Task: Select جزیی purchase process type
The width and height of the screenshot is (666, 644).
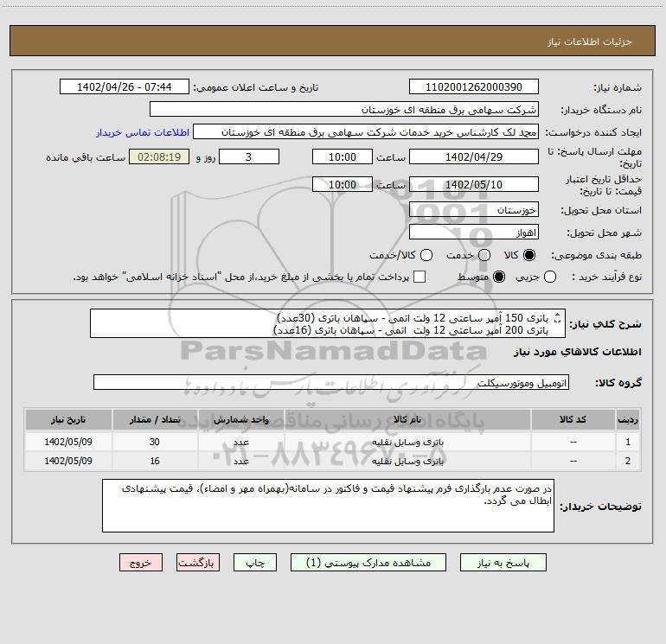Action: pos(551,277)
